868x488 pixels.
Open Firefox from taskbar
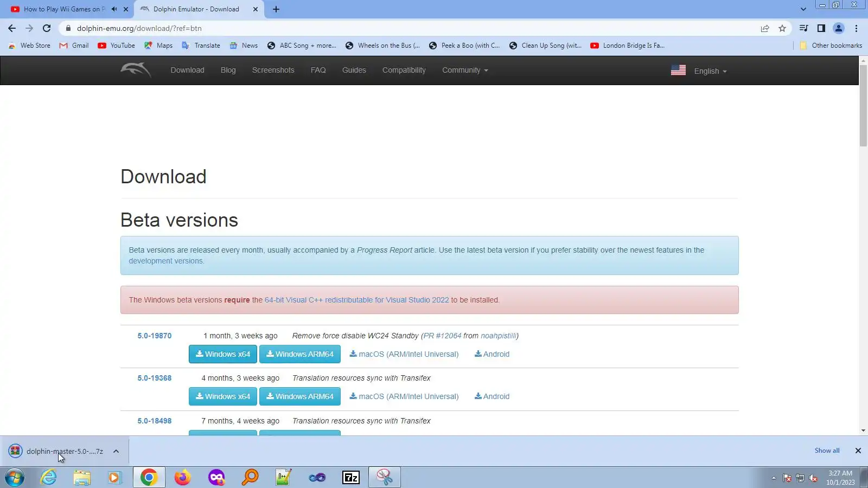pyautogui.click(x=182, y=477)
